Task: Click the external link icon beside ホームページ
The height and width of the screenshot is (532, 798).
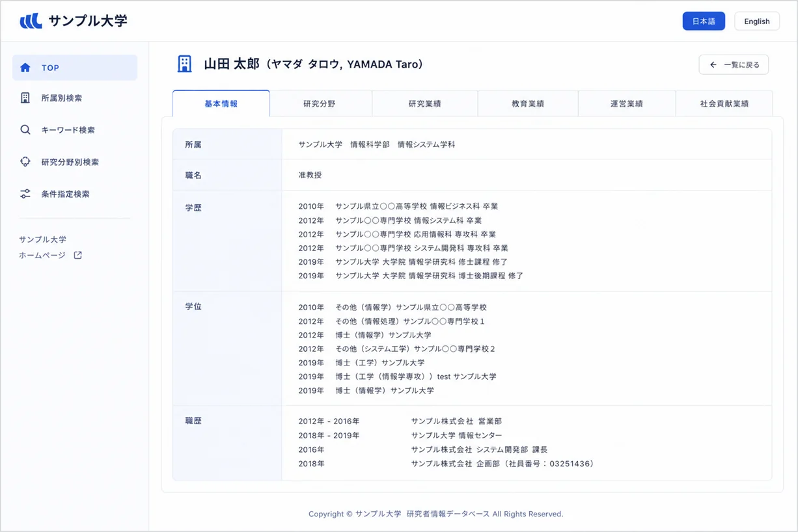Action: (x=78, y=256)
